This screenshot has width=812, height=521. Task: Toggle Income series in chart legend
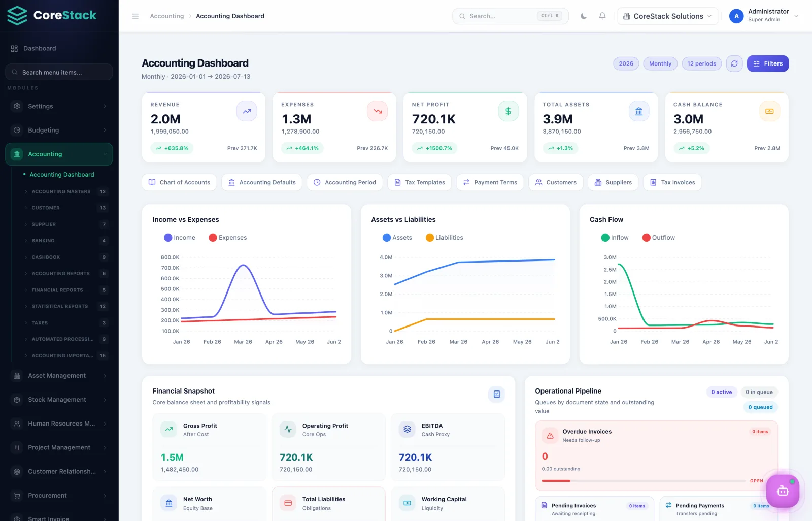[x=180, y=238]
